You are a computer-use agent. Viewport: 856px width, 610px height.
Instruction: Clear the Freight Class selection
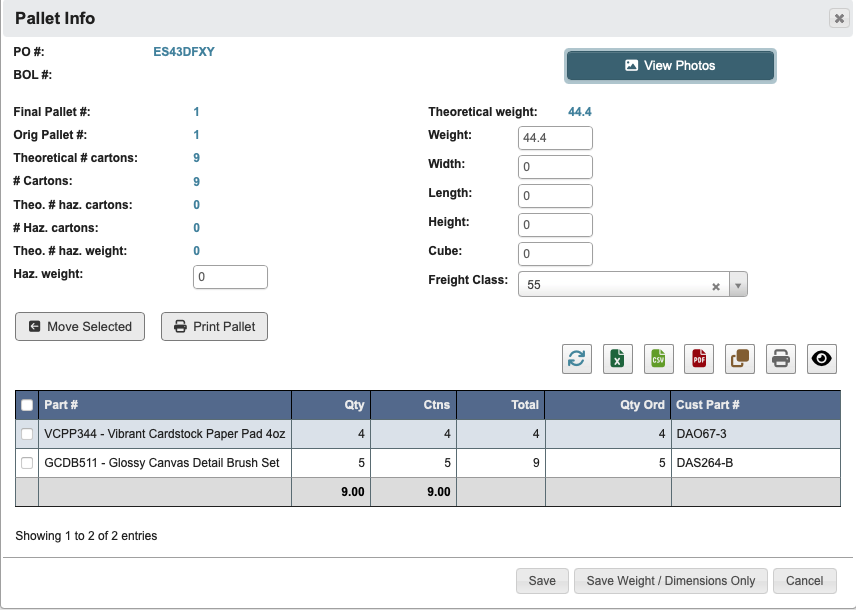click(x=716, y=286)
